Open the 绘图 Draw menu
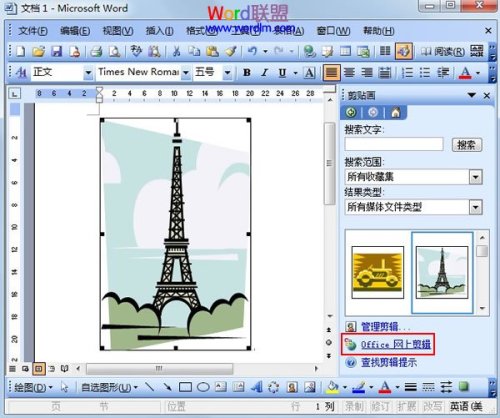 coord(33,387)
